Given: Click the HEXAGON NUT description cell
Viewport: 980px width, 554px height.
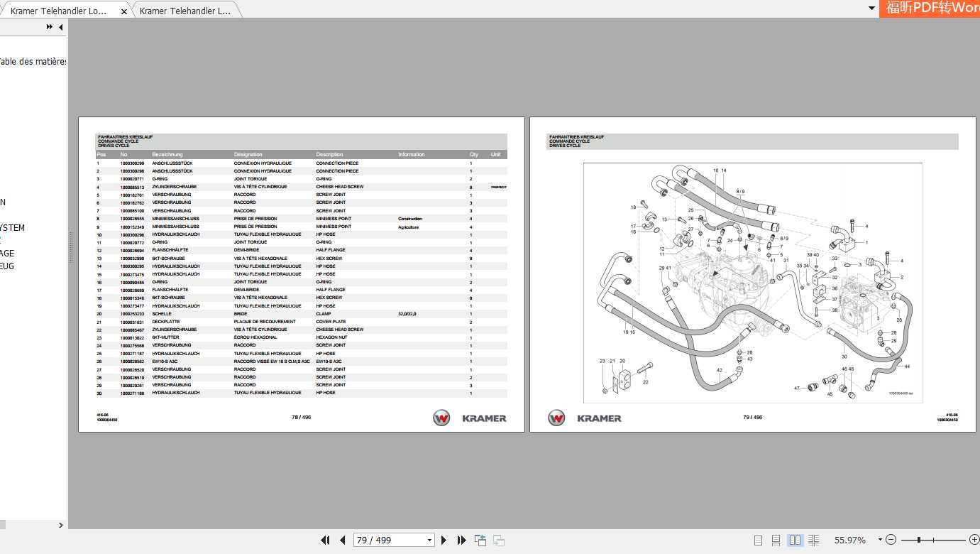Looking at the screenshot, I should tap(331, 337).
